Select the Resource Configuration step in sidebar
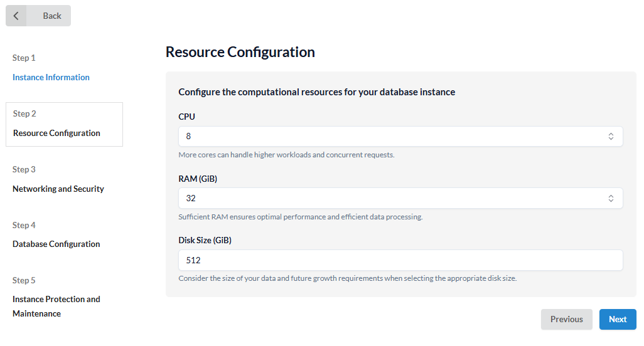Screen dimensions: 644x346 [x=56, y=133]
